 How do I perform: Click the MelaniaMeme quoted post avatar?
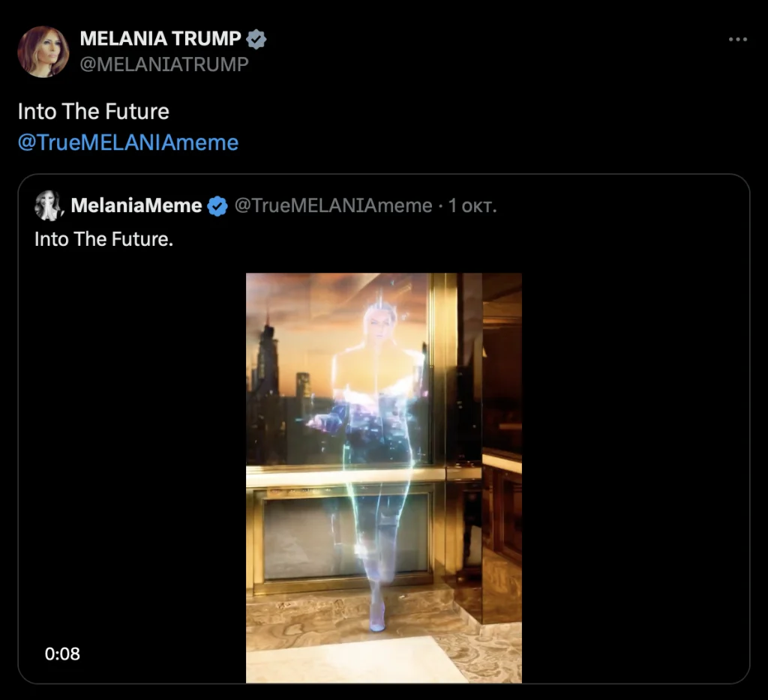point(49,205)
